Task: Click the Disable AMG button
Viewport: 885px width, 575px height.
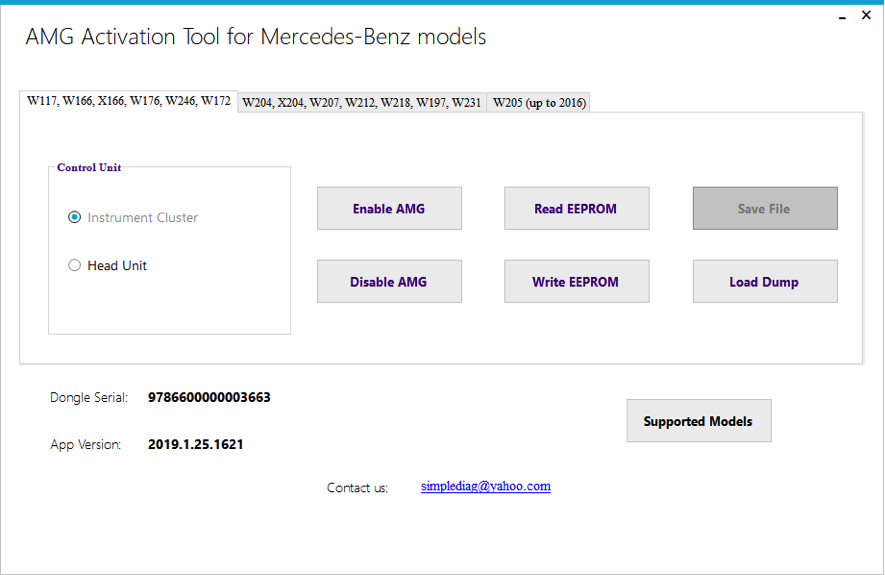Action: pos(389,281)
